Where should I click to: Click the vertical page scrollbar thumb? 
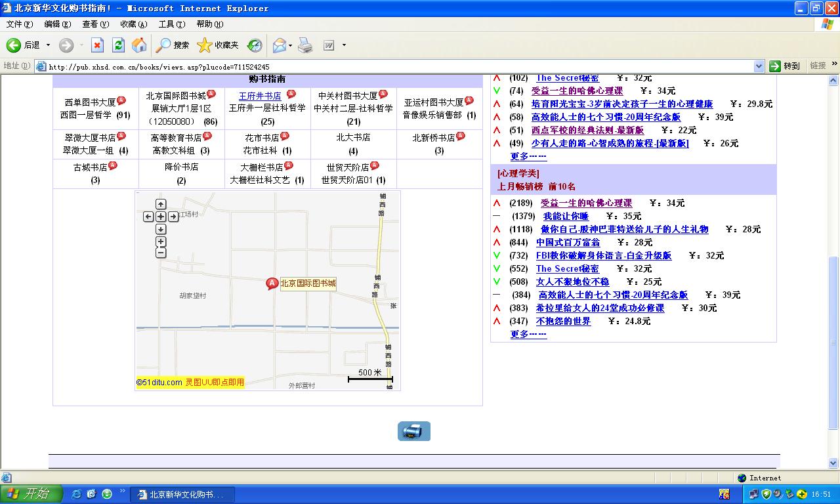coord(834,343)
